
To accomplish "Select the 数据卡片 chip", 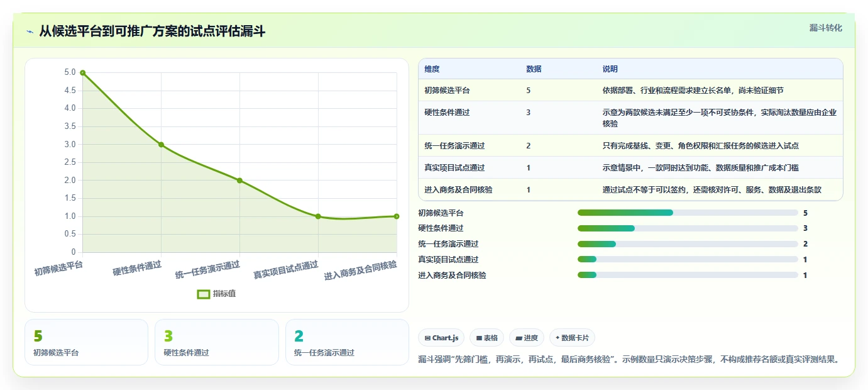I will 572,338.
